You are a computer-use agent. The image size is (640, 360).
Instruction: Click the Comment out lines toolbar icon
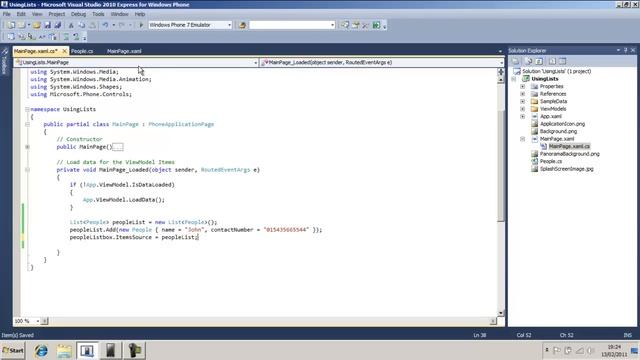click(x=66, y=37)
